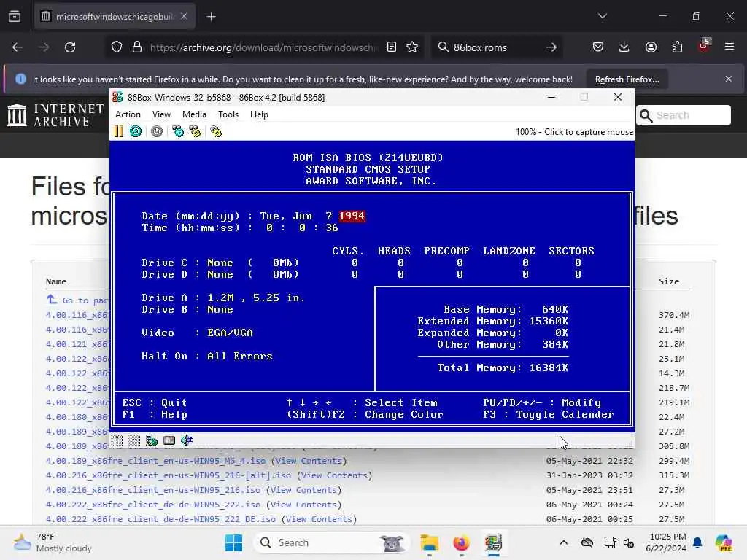Open Firefox hamburger application menu
The image size is (747, 560).
click(x=729, y=47)
